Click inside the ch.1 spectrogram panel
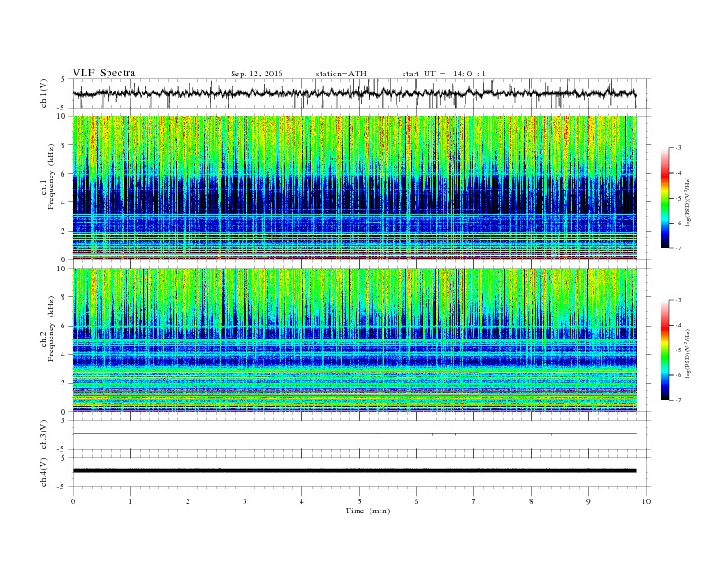 coord(355,188)
